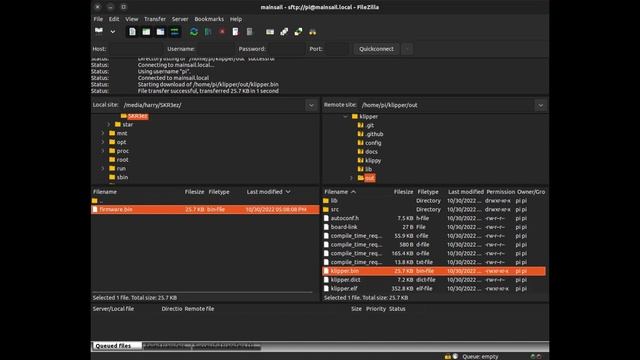Open the Transfer menu
The image size is (640, 360).
tap(155, 19)
